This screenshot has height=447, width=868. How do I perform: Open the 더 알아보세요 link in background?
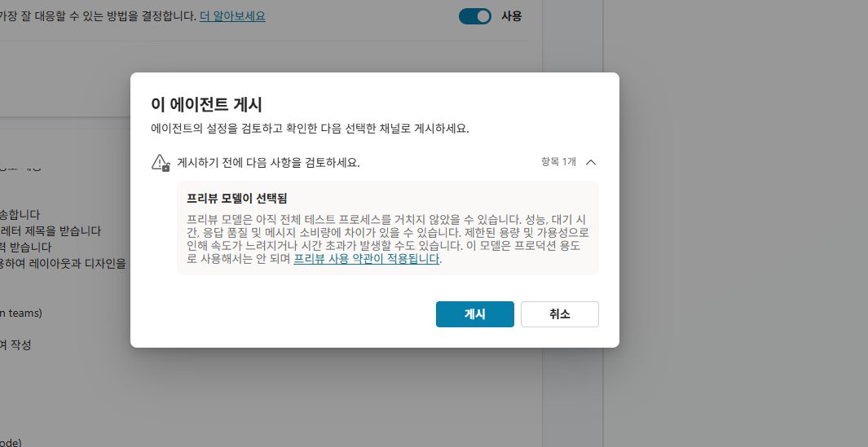[232, 16]
